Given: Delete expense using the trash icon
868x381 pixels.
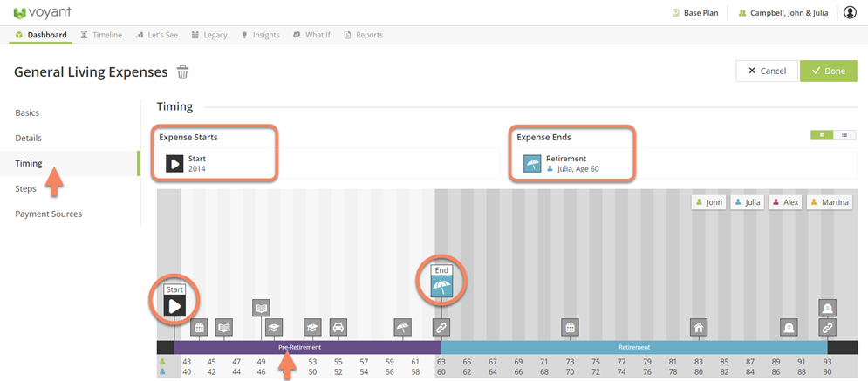Looking at the screenshot, I should (x=182, y=71).
